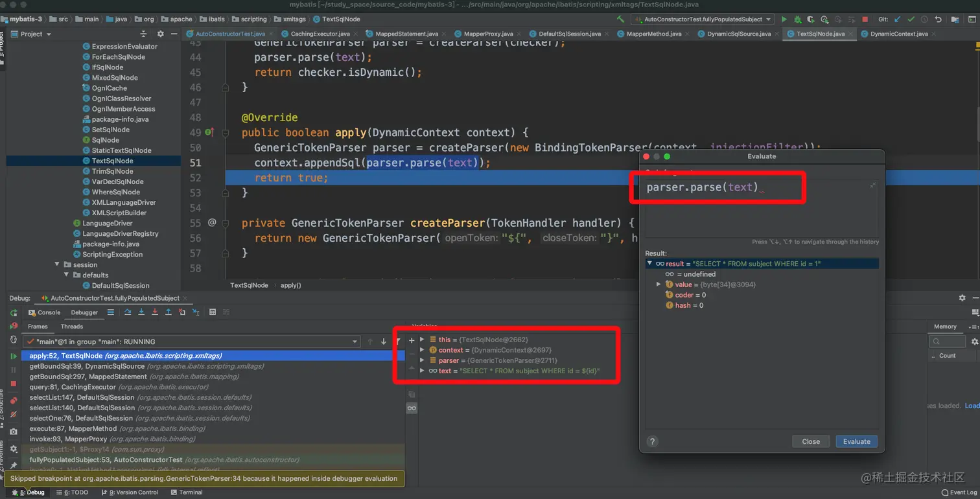Click the Close button in Evaluate dialog
Image resolution: width=980 pixels, height=499 pixels.
pos(811,441)
